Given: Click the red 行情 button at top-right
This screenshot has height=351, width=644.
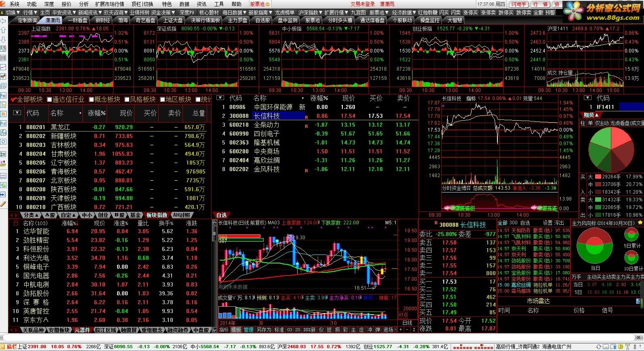Looking at the screenshot, I should click(540, 4).
